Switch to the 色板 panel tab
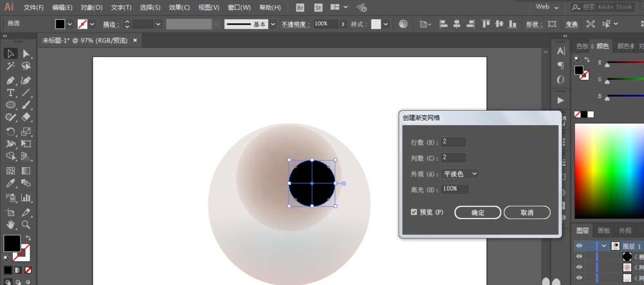Screen dimensions: 644x285 [582, 46]
